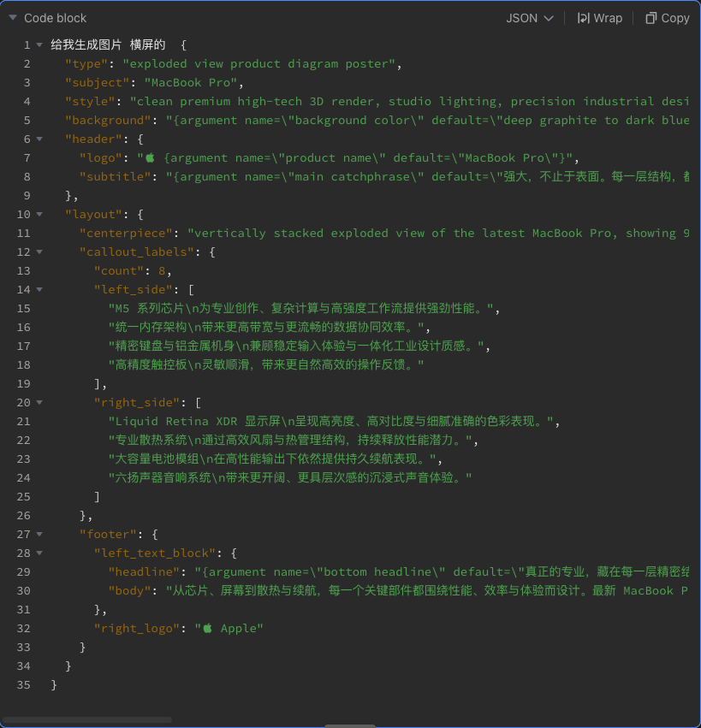Click line number 21 in the gutter
The image size is (701, 728).
(x=23, y=421)
